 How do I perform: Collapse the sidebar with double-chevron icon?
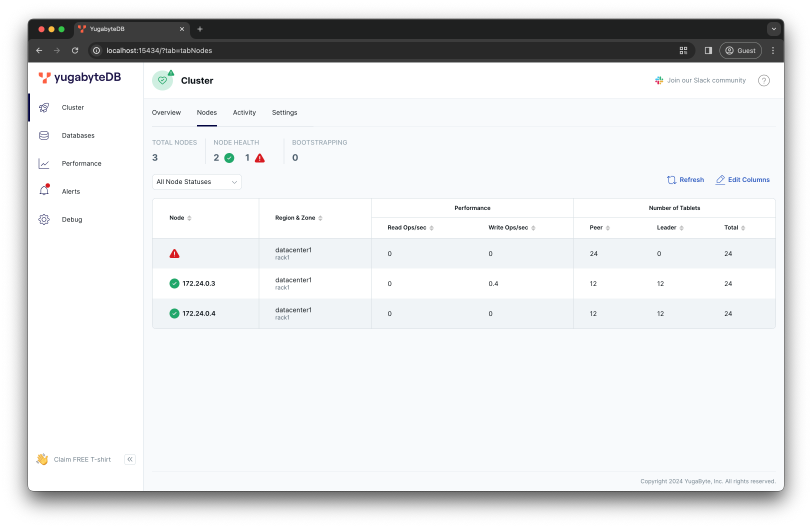tap(130, 459)
